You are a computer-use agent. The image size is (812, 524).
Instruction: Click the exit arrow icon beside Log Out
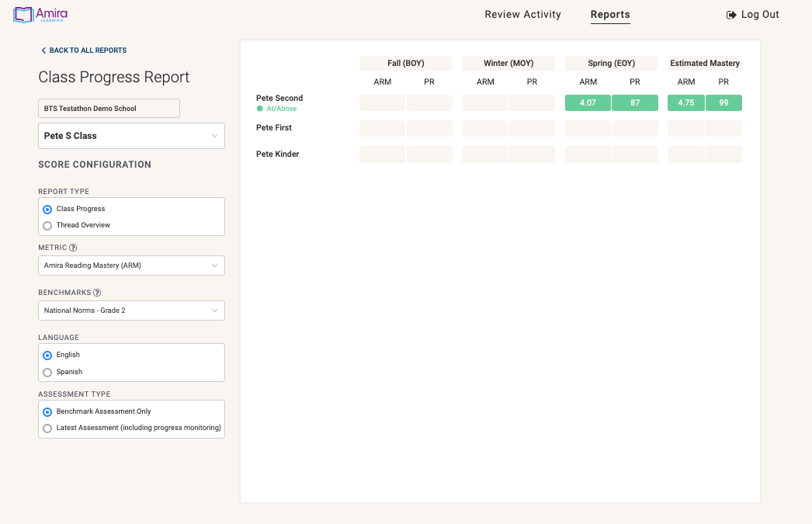[730, 14]
